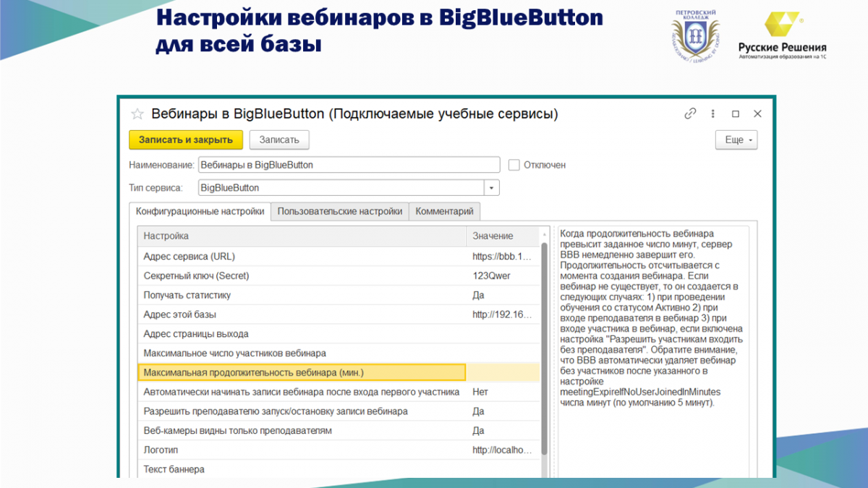
Task: Open the Пользовательские настройки tab
Action: tap(340, 211)
